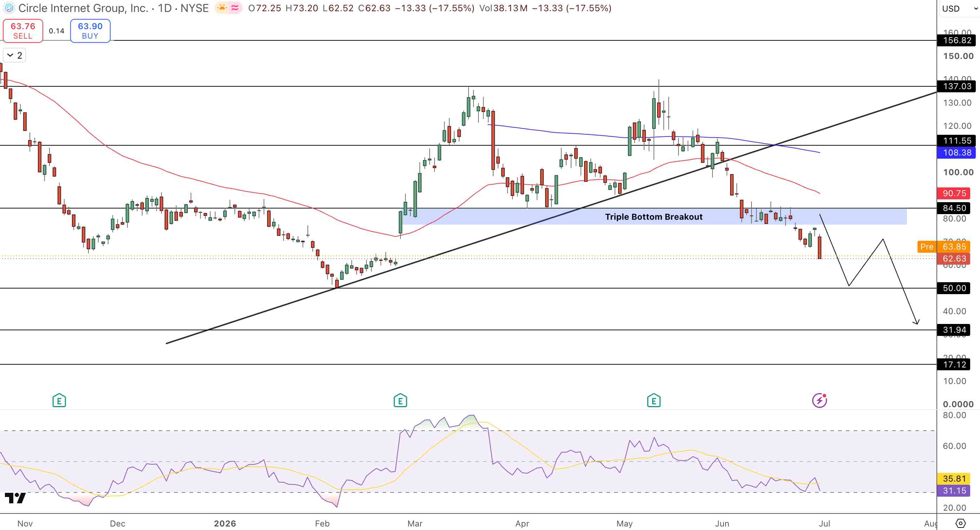Screen dimensions: 980x530
Task: Click the Circle Internet Group symbol title
Action: [x=83, y=8]
